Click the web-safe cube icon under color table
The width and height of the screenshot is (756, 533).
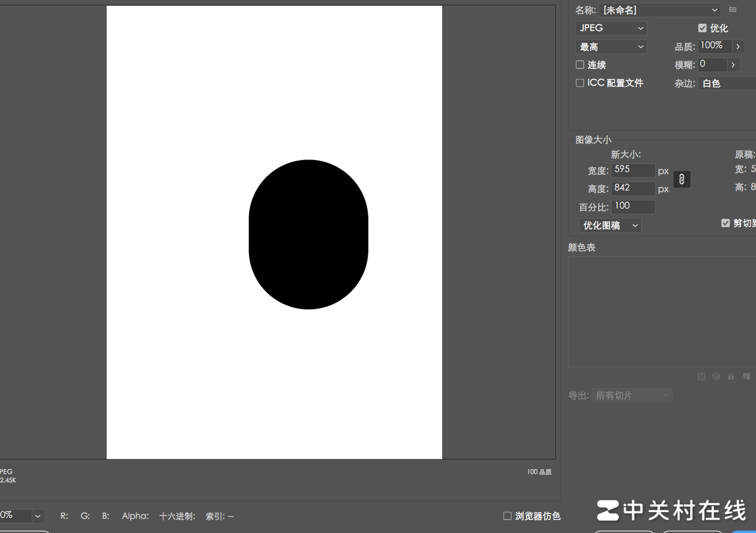pos(716,377)
